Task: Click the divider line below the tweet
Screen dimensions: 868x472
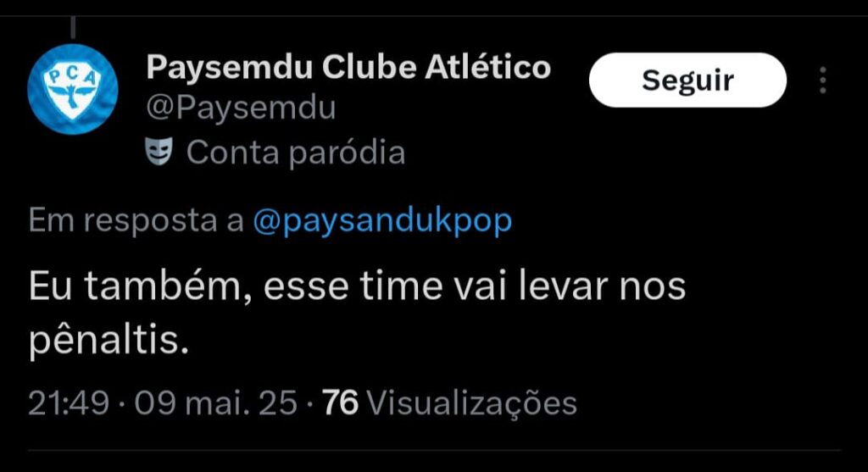Action: pyautogui.click(x=434, y=451)
